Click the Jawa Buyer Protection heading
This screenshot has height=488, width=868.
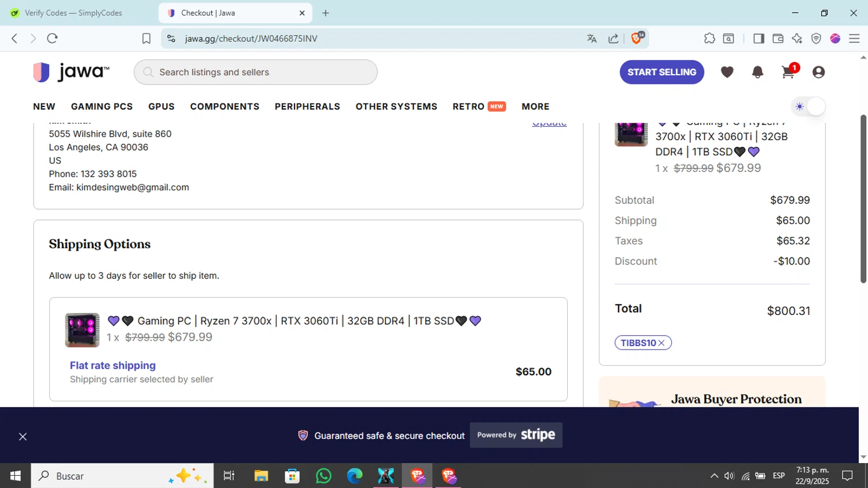tap(736, 399)
